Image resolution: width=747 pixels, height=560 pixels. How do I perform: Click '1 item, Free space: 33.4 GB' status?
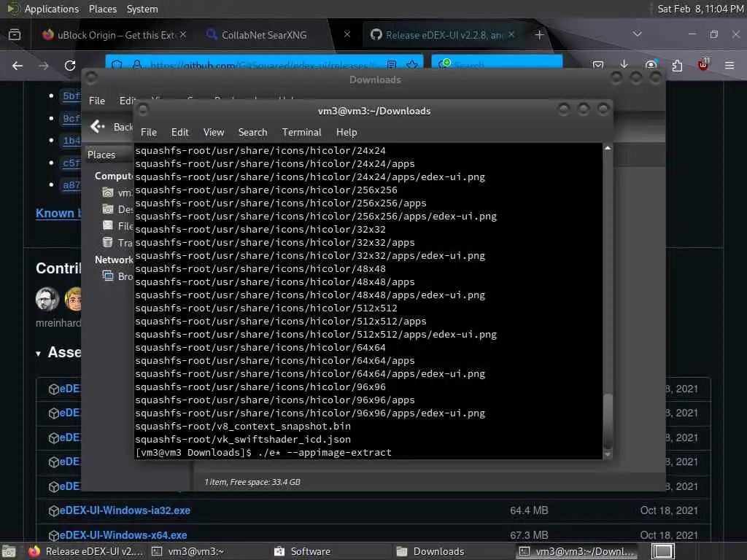(x=252, y=482)
